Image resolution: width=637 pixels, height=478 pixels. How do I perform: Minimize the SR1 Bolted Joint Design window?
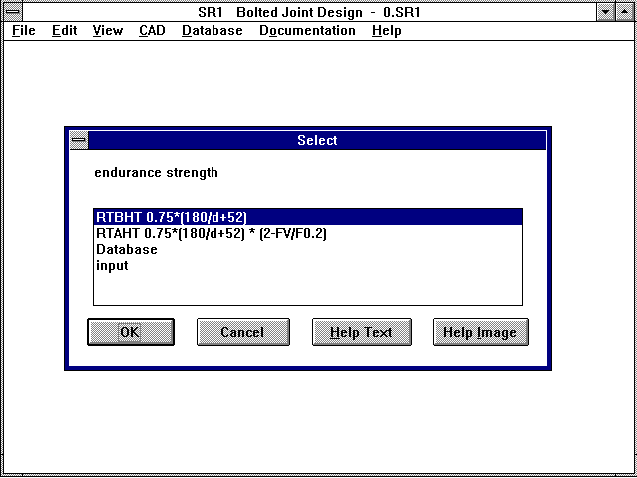606,12
